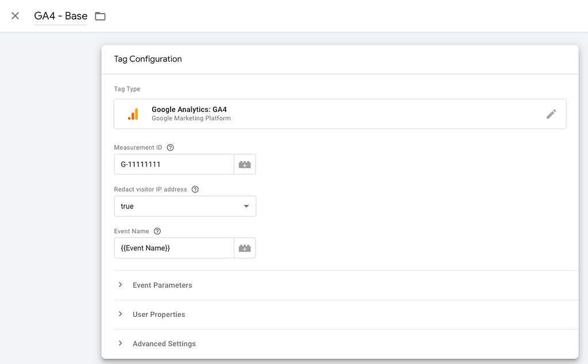Click the Event Name label text

point(131,231)
